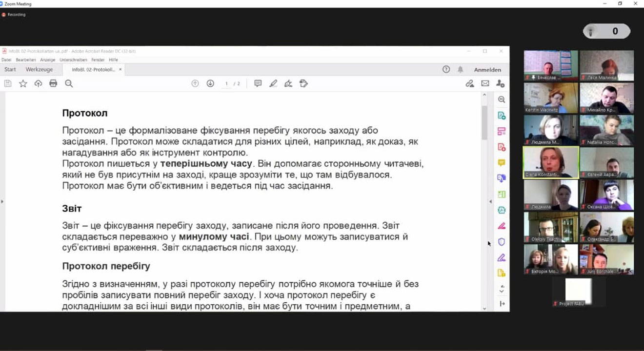Switch to the Start tab
The width and height of the screenshot is (644, 351).
coord(10,70)
